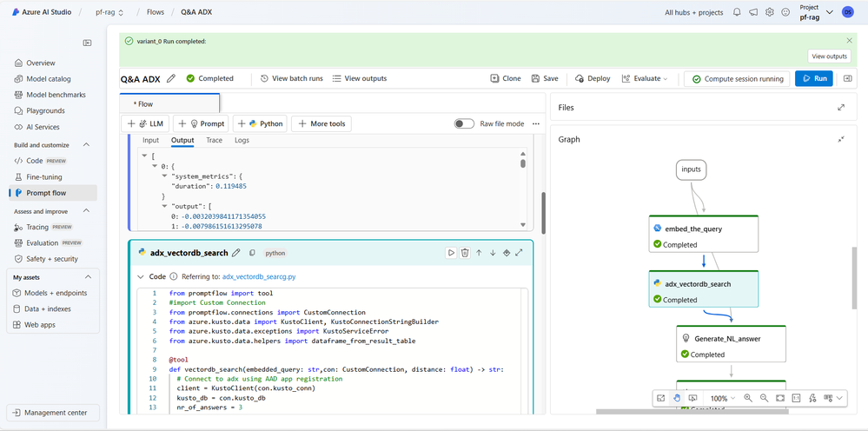Collapse the My assets section
868x431 pixels.
pos(88,277)
